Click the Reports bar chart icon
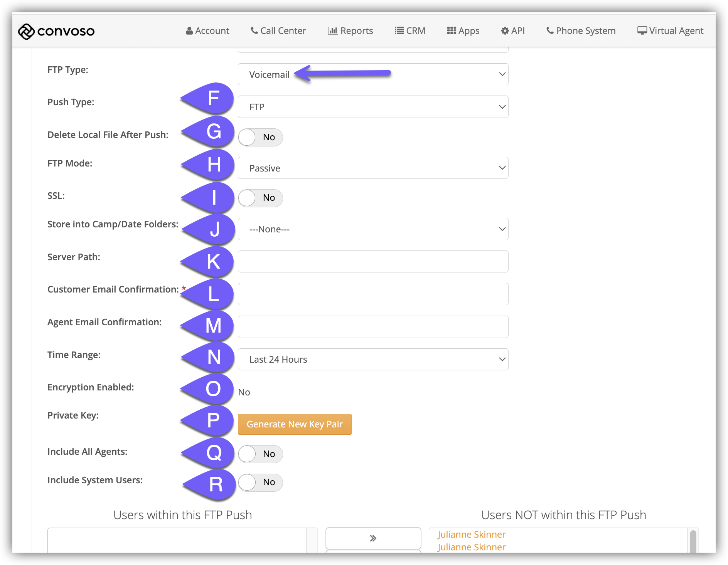The image size is (728, 565). (x=332, y=30)
